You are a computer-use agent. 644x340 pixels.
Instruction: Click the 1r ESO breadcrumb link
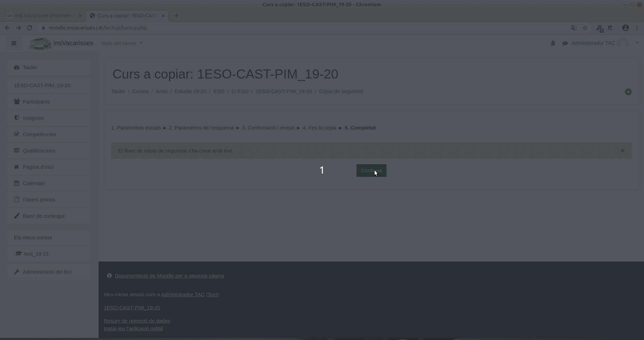240,91
